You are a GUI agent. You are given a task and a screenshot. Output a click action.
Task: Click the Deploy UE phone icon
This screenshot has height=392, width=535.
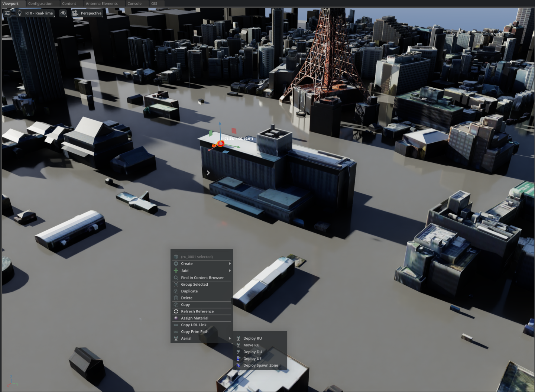click(239, 359)
